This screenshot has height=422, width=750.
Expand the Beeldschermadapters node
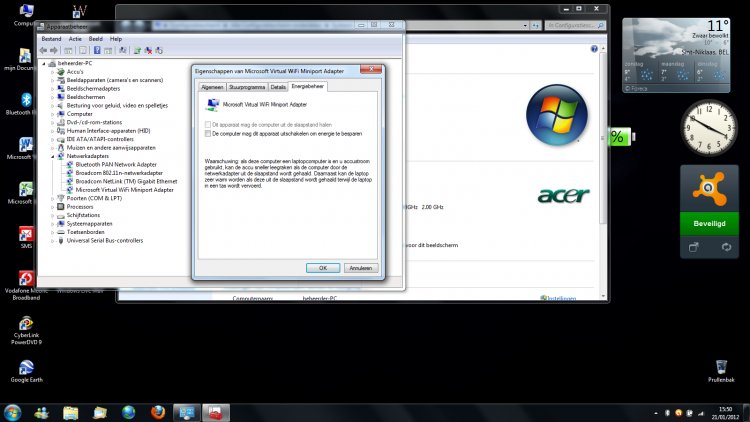(52, 88)
